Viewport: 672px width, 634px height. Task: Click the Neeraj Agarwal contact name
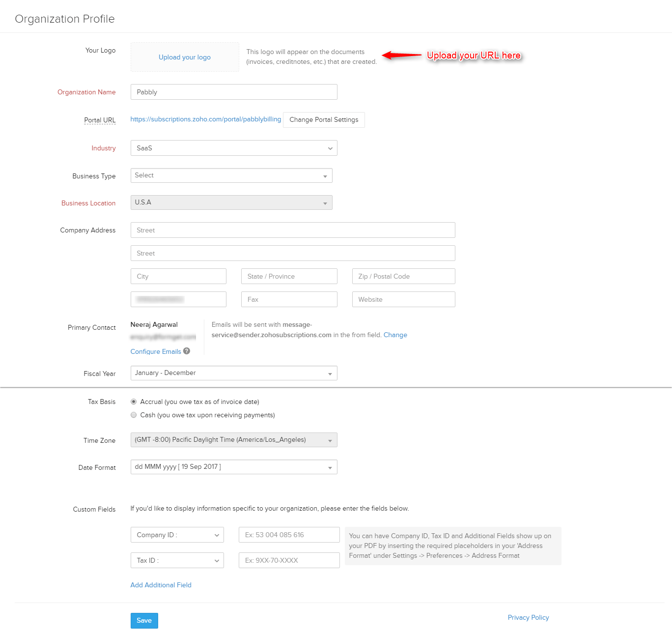[x=154, y=324]
